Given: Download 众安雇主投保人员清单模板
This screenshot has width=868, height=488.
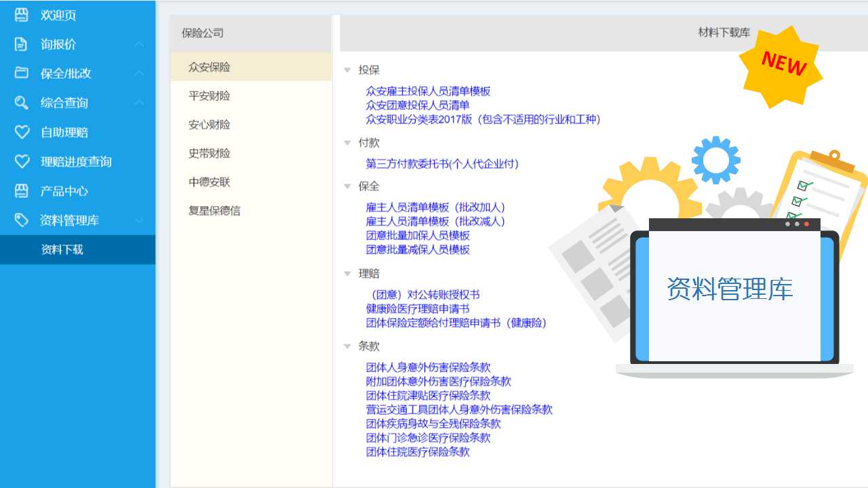Looking at the screenshot, I should tap(428, 91).
